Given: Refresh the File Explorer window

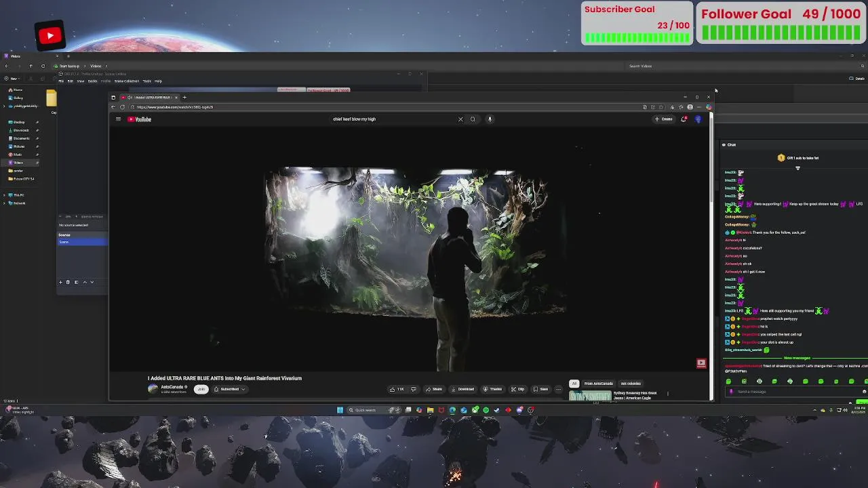Looking at the screenshot, I should click(43, 66).
